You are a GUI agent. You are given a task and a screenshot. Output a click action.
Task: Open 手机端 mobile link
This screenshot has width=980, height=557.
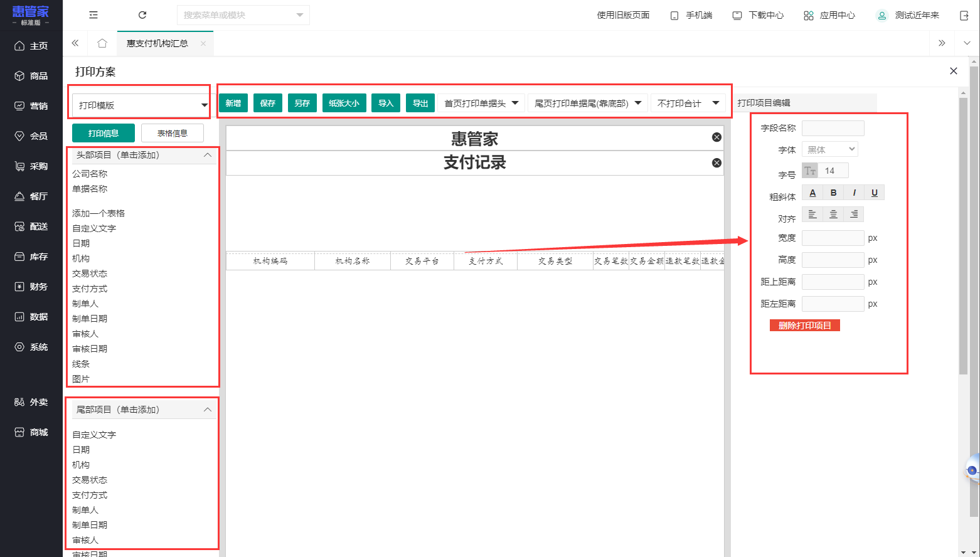[x=691, y=15]
